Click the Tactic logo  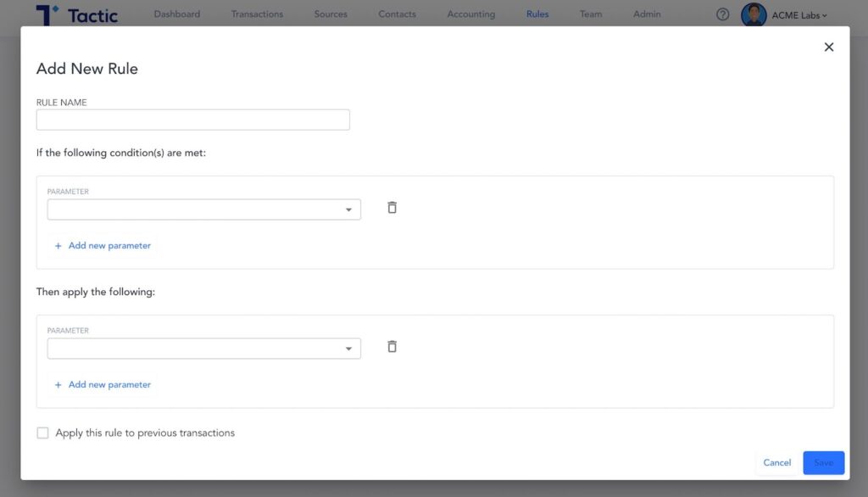point(77,14)
